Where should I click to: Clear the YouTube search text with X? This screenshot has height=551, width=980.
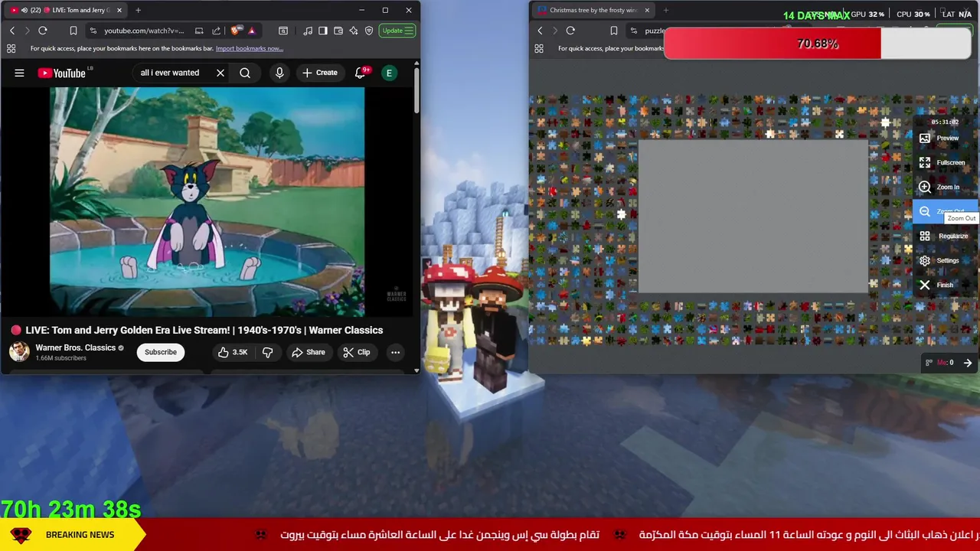220,73
